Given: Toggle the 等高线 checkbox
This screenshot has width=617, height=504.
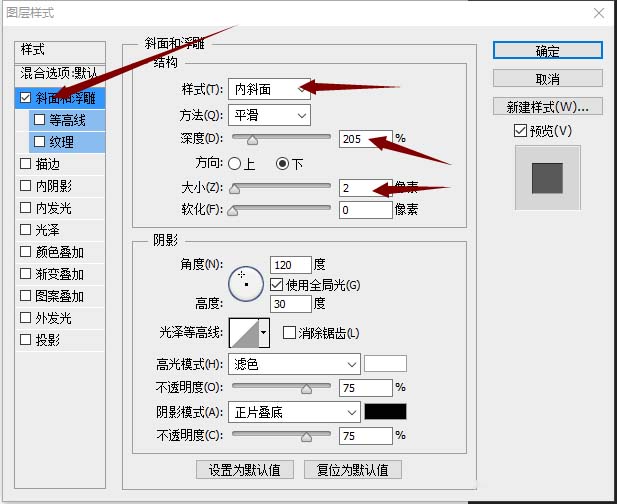Looking at the screenshot, I should 40,119.
